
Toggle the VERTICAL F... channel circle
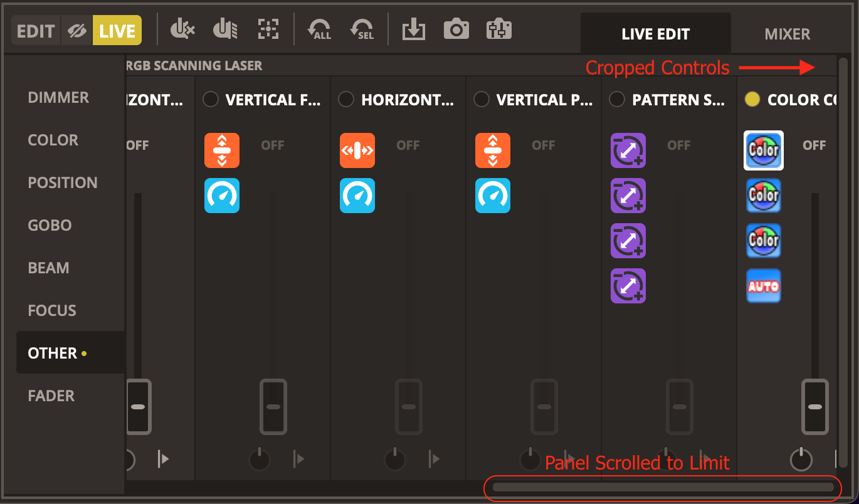[x=211, y=100]
